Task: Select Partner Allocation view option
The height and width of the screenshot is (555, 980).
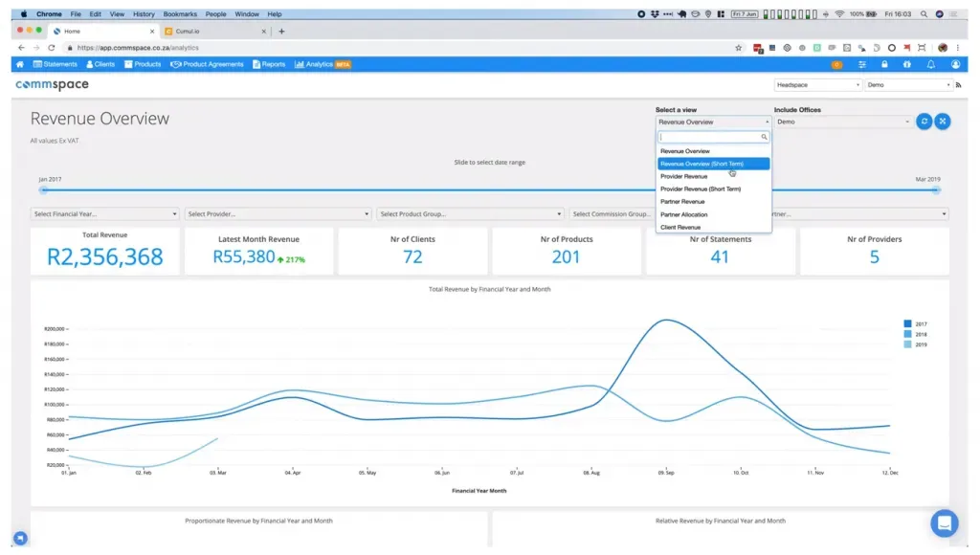Action: (713, 214)
